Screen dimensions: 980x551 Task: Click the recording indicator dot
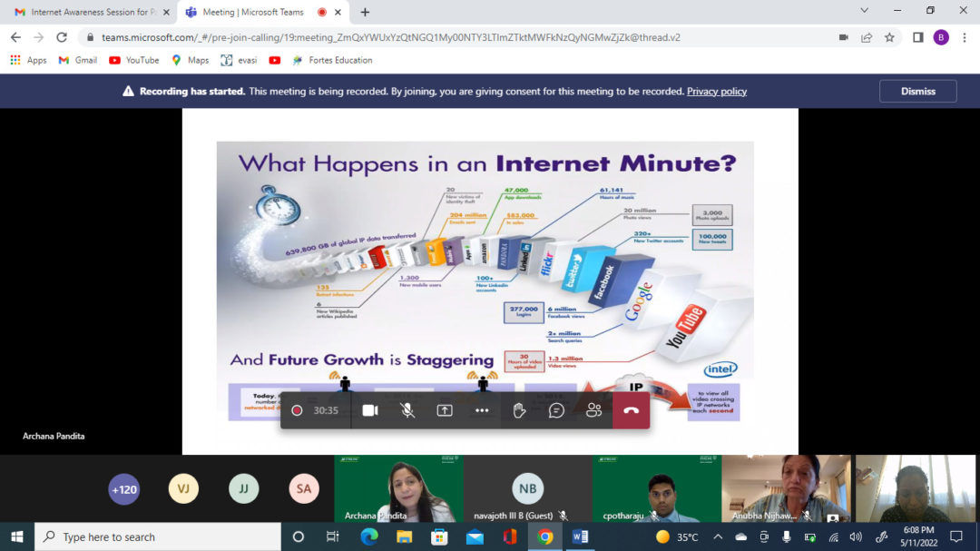point(297,410)
